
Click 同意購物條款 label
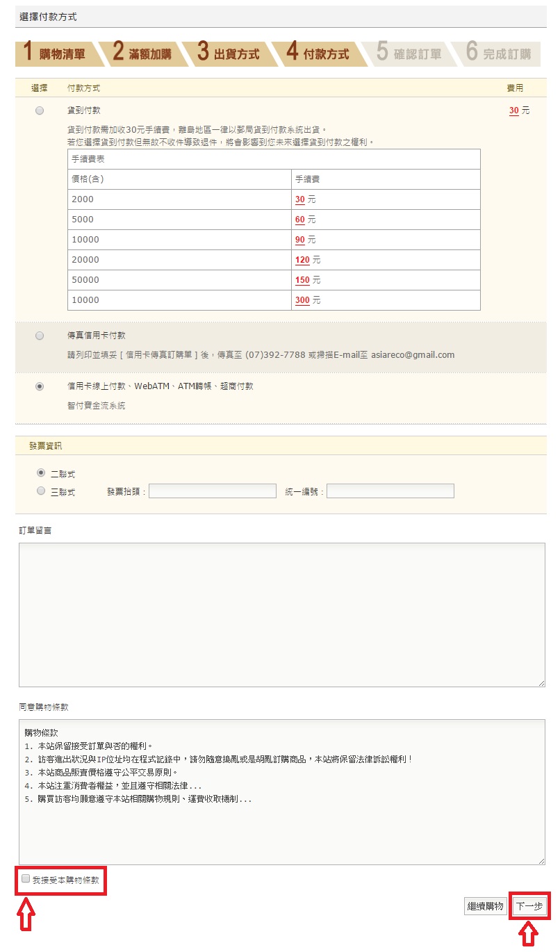point(44,707)
